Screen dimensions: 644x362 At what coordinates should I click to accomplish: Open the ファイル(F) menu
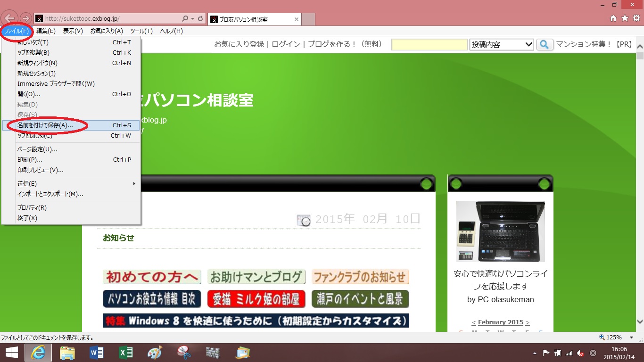(17, 31)
